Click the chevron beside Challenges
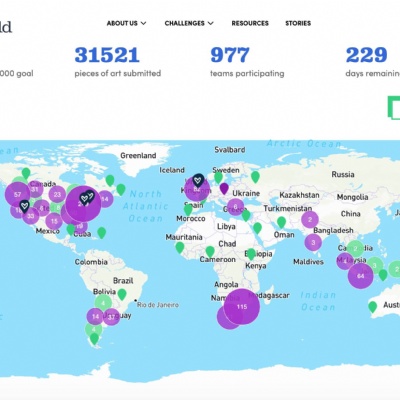This screenshot has height=400, width=400. tap(211, 23)
